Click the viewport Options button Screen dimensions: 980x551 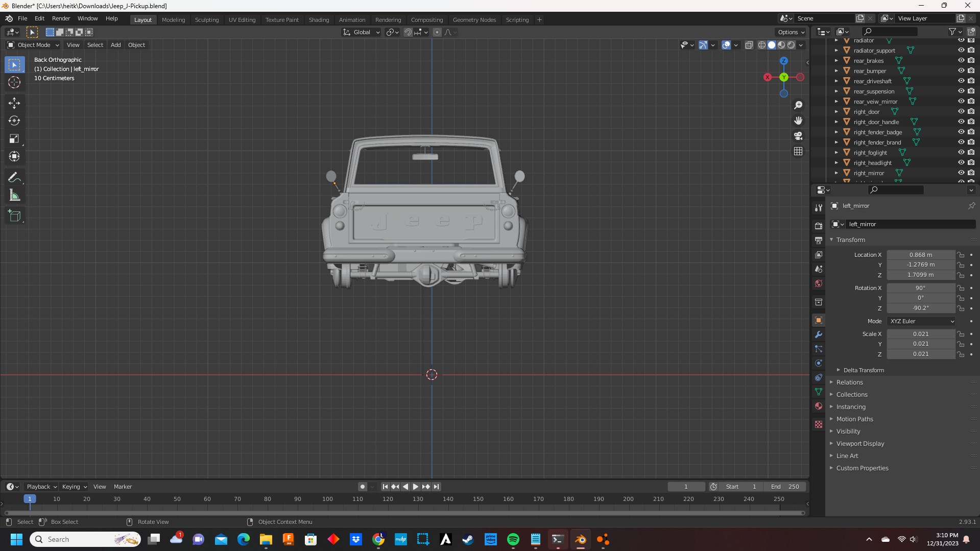pyautogui.click(x=791, y=32)
